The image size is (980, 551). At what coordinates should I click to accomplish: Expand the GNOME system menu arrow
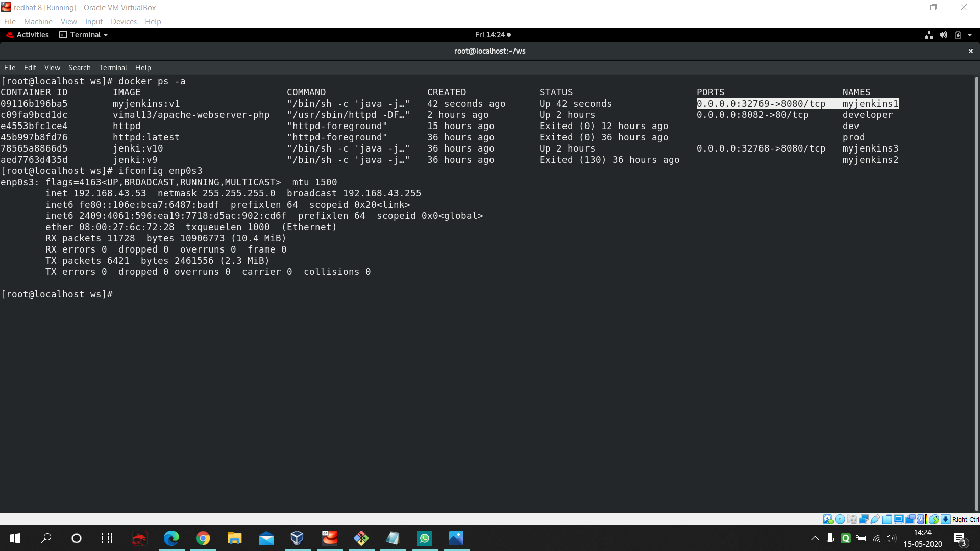tap(970, 35)
